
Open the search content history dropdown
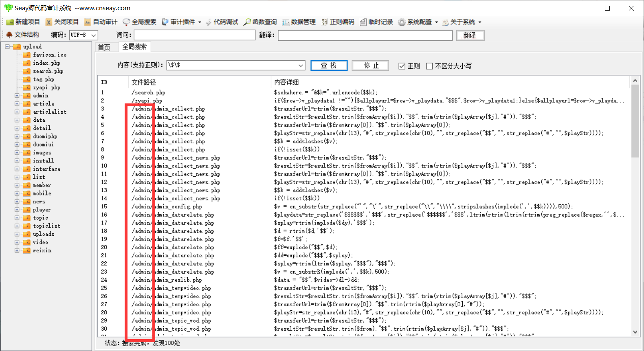pyautogui.click(x=301, y=65)
